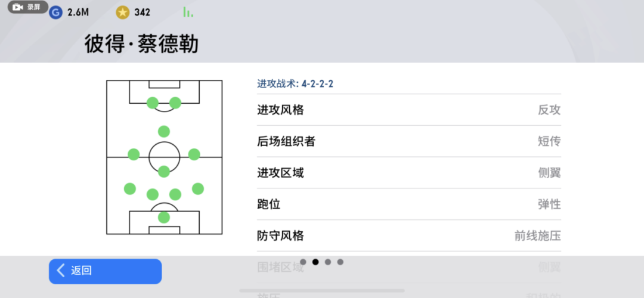Select the fourth page indicator dot

[340, 262]
